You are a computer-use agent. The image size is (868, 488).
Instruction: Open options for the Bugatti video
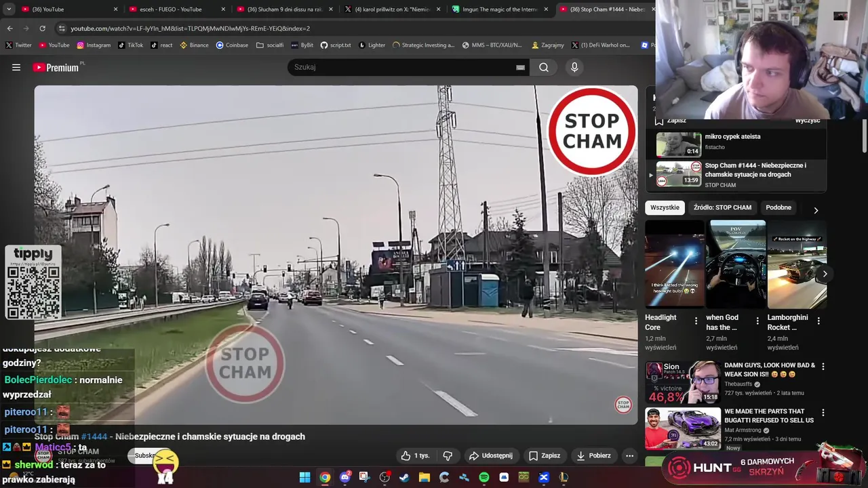(x=823, y=412)
